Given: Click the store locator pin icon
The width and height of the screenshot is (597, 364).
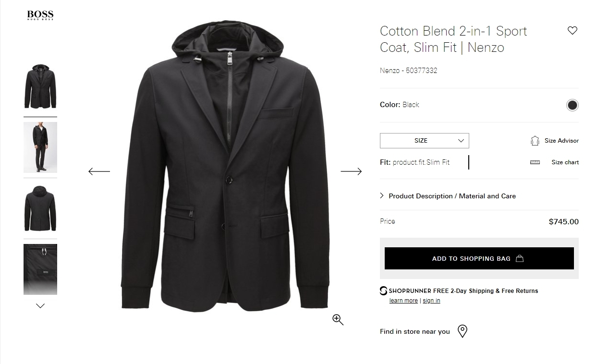Looking at the screenshot, I should point(462,331).
